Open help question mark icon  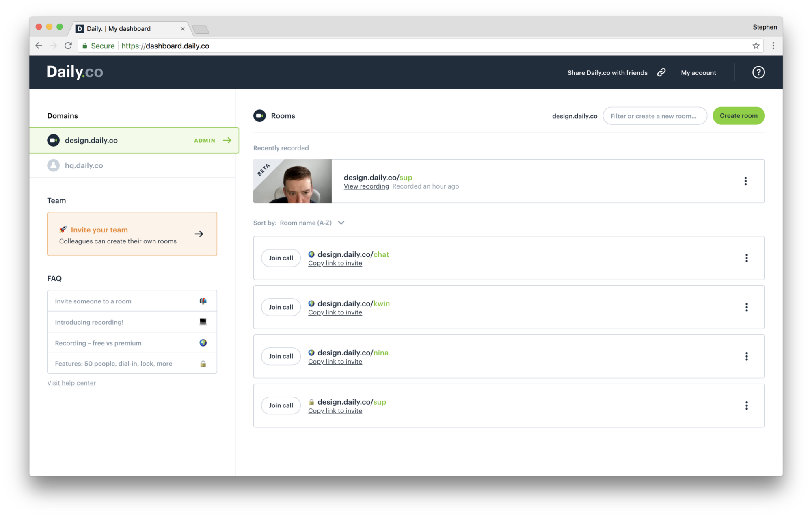(758, 72)
